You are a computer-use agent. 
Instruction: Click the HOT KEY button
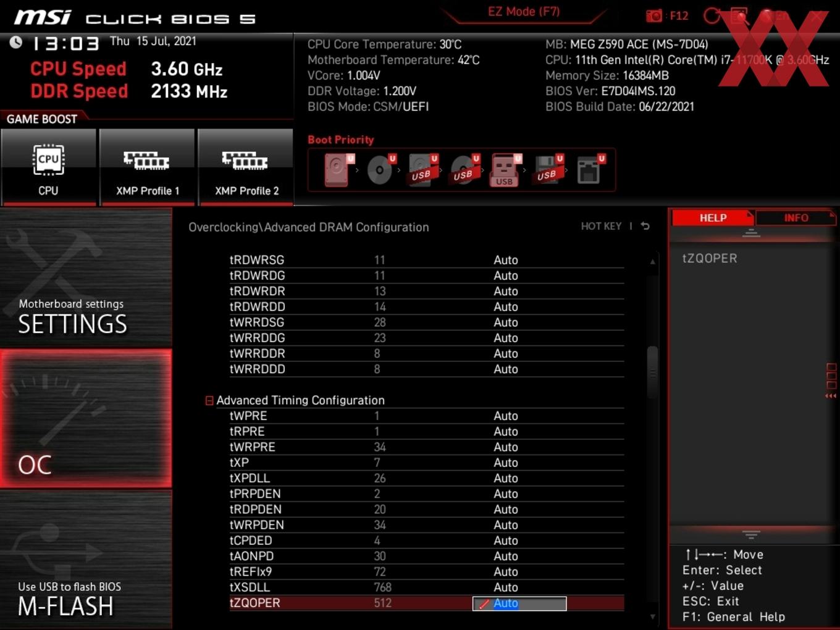601,226
